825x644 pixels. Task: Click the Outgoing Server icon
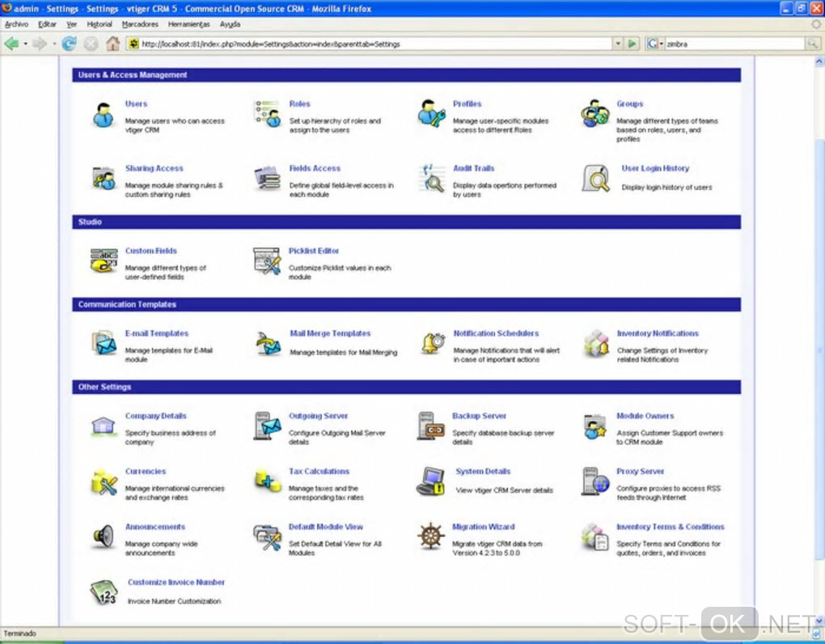(x=267, y=426)
